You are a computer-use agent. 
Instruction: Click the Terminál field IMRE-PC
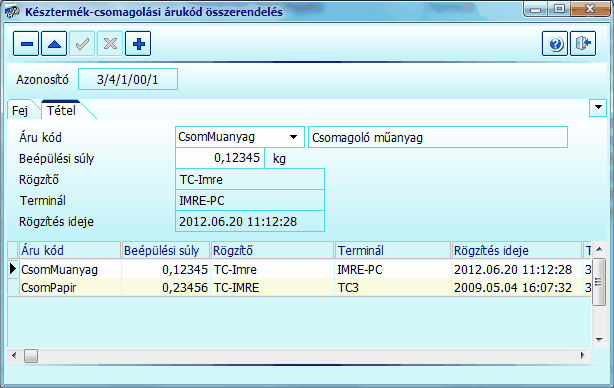click(250, 200)
